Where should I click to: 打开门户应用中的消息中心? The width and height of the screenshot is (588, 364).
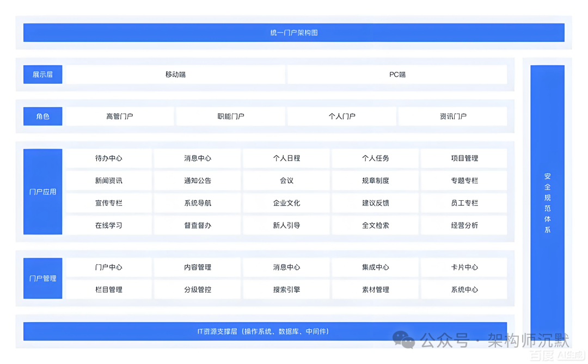(x=197, y=158)
